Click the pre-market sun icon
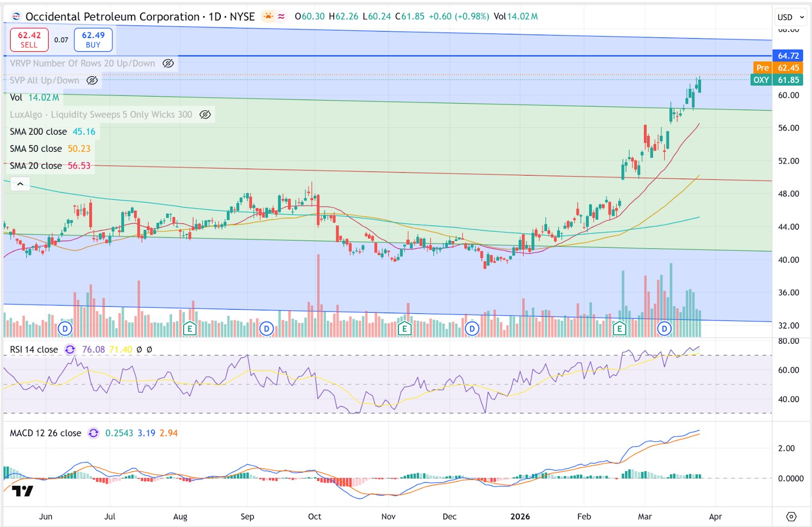The image size is (812, 527). 268,16
